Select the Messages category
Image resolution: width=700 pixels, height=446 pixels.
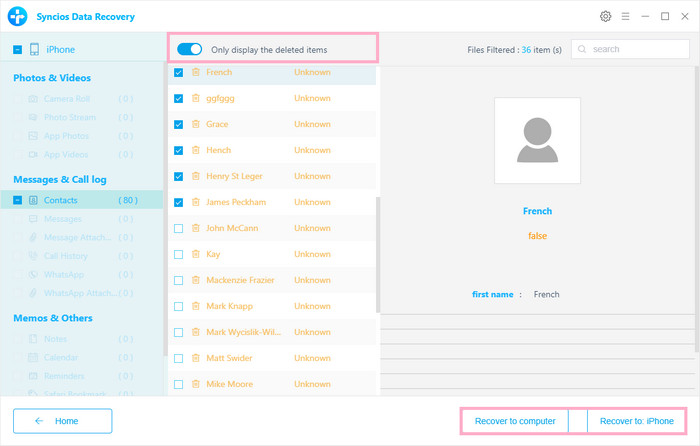pyautogui.click(x=82, y=219)
